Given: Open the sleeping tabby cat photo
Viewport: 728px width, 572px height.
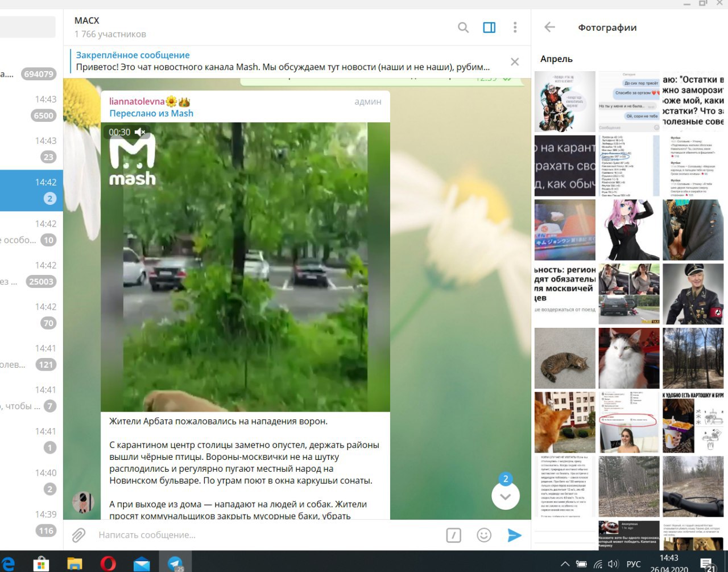Looking at the screenshot, I should pos(565,358).
